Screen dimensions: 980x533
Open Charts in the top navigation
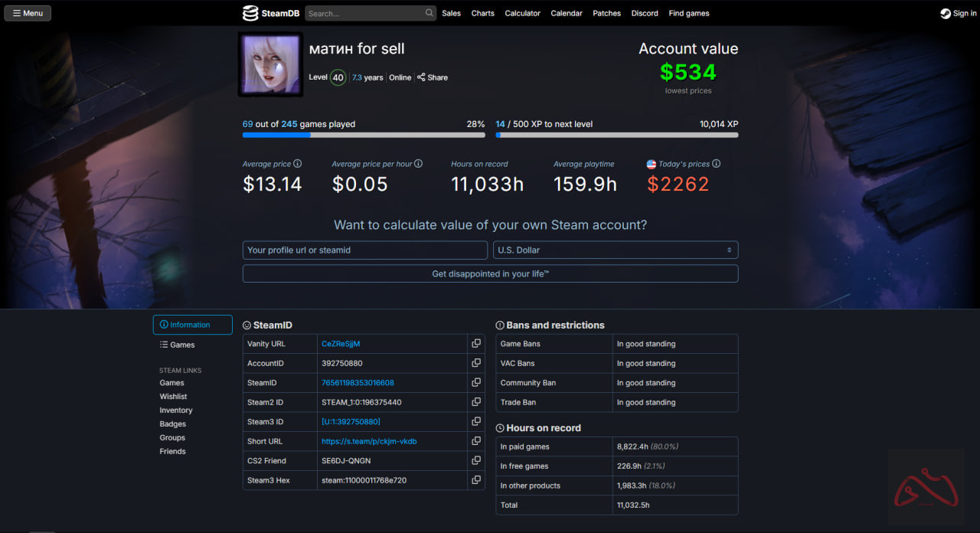[x=482, y=13]
